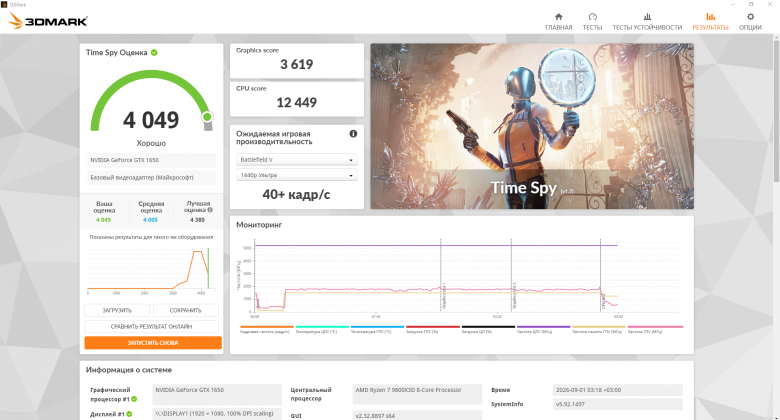This screenshot has height=420, width=780.
Task: Click the 3DMark logo
Action: [x=48, y=21]
